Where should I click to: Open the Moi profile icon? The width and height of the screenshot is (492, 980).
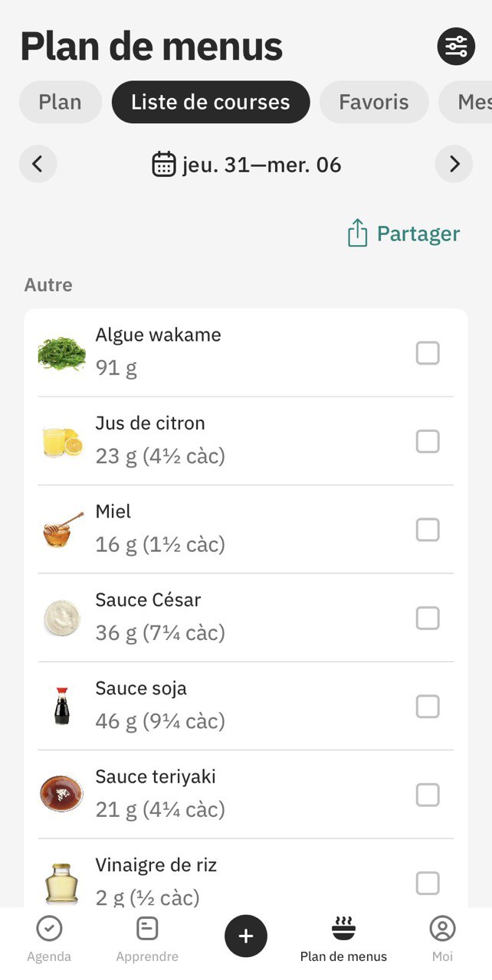pyautogui.click(x=442, y=928)
